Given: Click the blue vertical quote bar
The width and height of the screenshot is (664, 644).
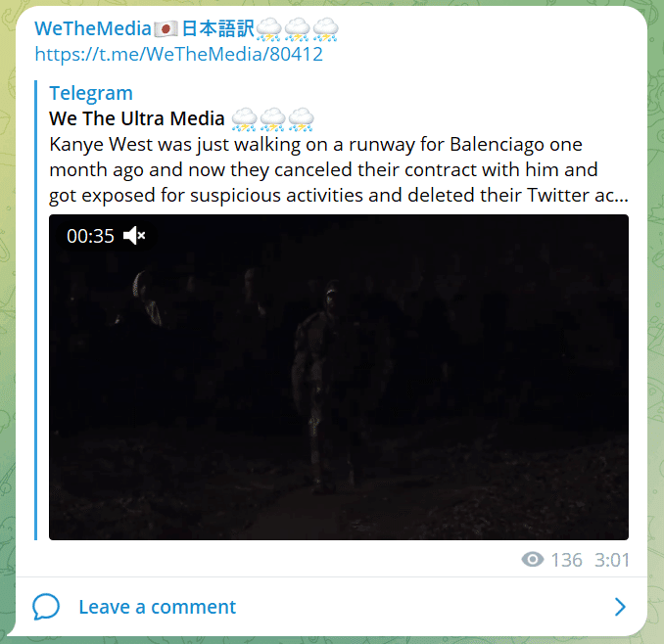Looking at the screenshot, I should [x=36, y=310].
